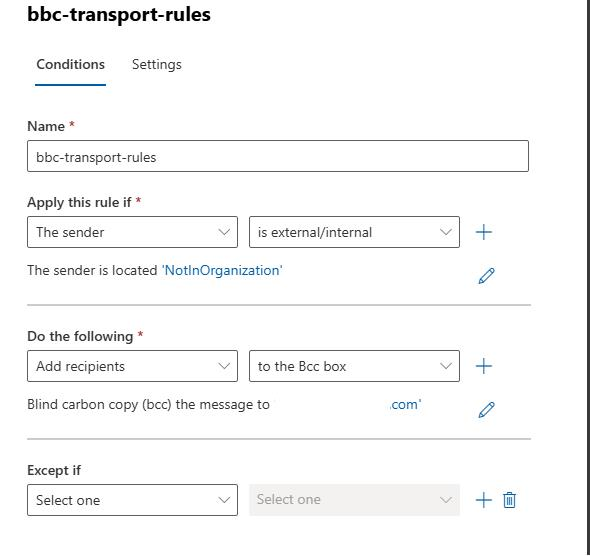Add another condition with plus icon beside is external/internal

(x=484, y=232)
